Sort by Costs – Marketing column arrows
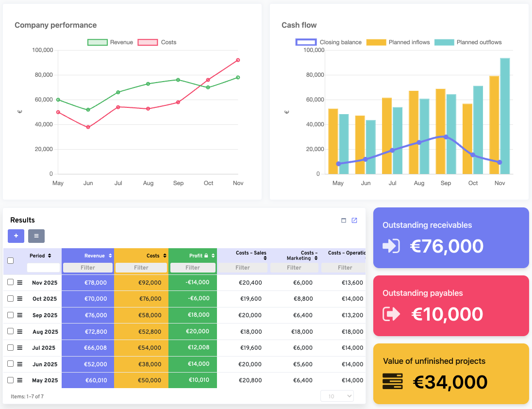The height and width of the screenshot is (409, 532). 316,258
